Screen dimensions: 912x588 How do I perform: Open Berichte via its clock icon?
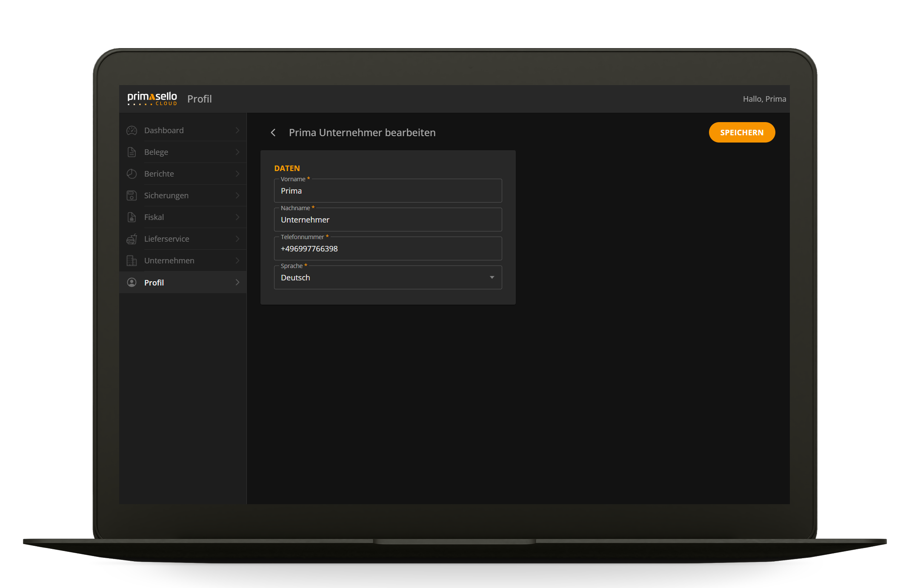(132, 174)
